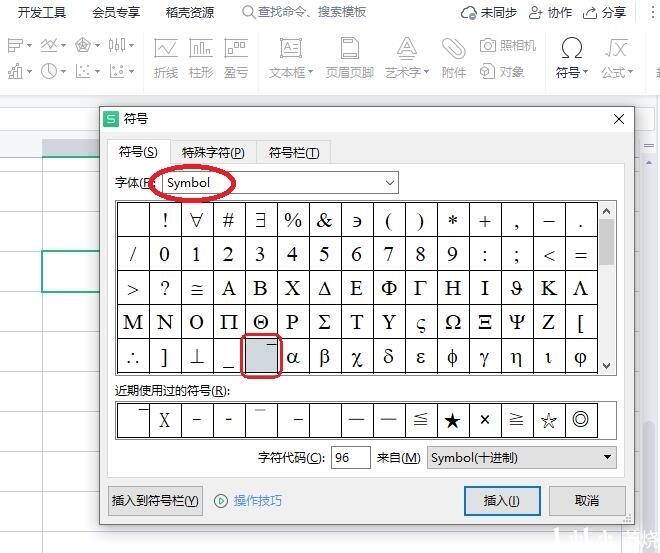Image resolution: width=660 pixels, height=553 pixels.
Task: Click the 插入(I) button
Action: coord(502,501)
